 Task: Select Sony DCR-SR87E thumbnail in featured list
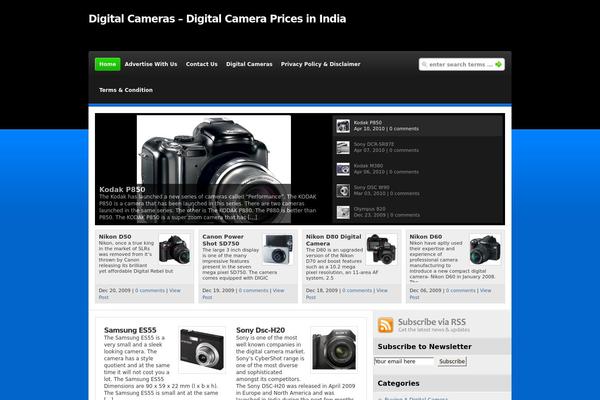point(343,147)
